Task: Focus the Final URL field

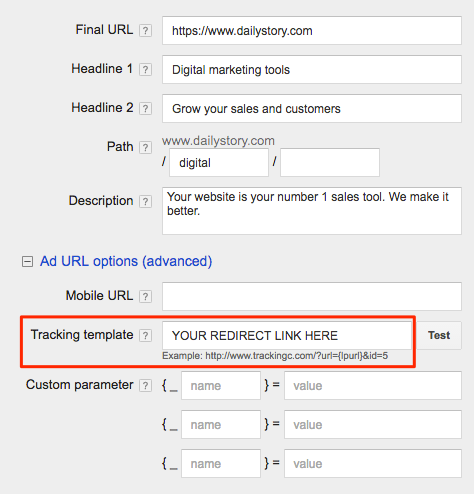Action: 312,30
